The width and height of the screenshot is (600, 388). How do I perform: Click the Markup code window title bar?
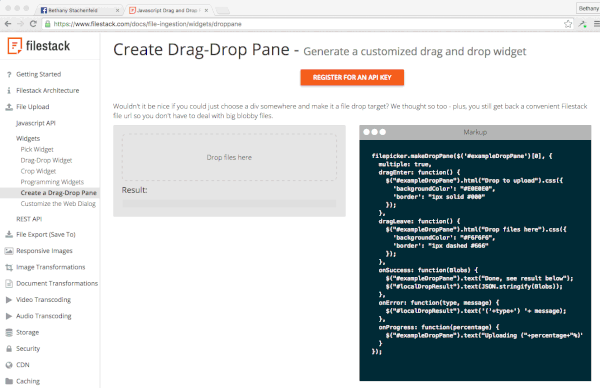pos(475,132)
